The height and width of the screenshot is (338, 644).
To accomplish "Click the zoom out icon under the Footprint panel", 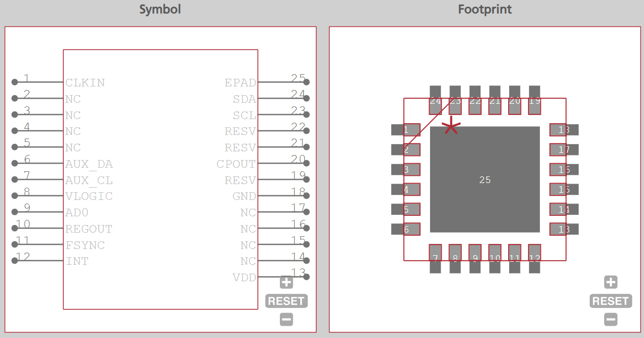I will click(611, 319).
